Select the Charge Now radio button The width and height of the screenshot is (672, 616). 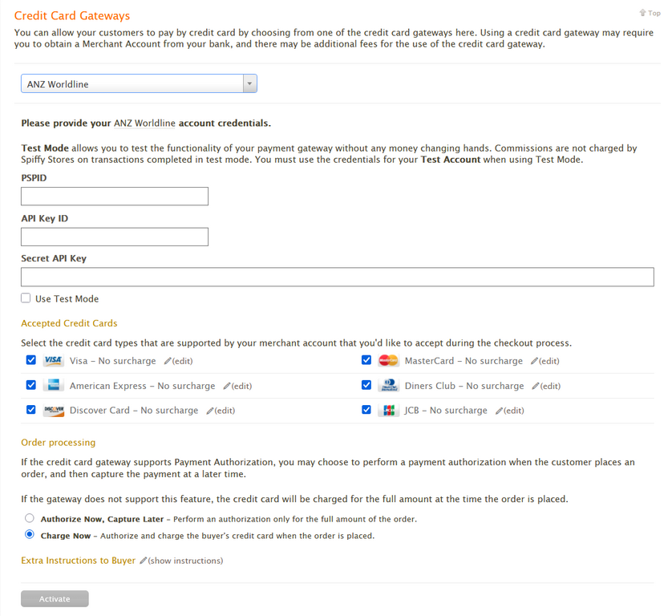30,535
